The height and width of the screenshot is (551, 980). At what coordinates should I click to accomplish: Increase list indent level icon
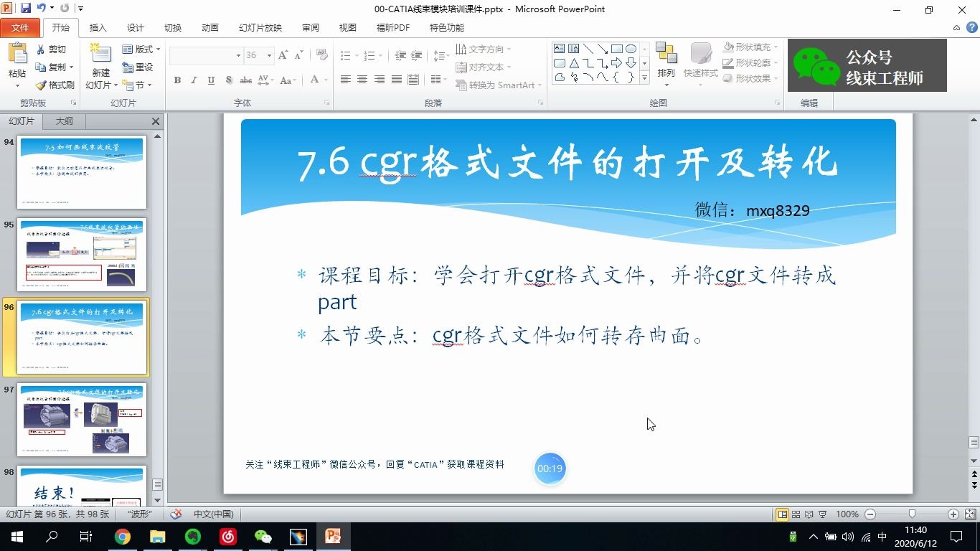(417, 55)
